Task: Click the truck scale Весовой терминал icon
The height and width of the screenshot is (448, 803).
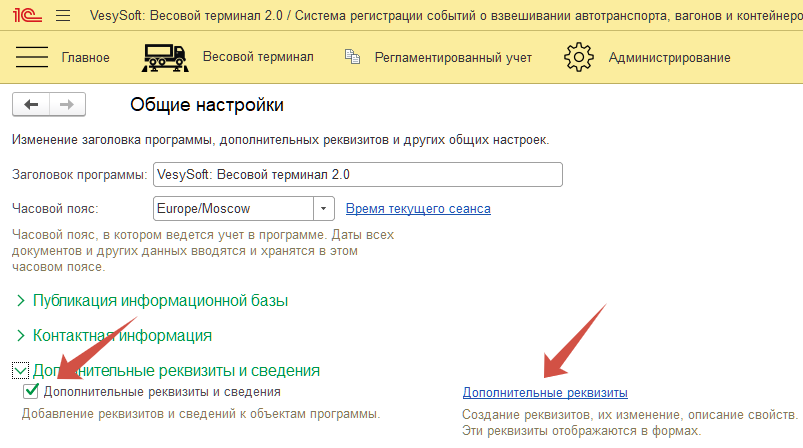Action: coord(166,57)
